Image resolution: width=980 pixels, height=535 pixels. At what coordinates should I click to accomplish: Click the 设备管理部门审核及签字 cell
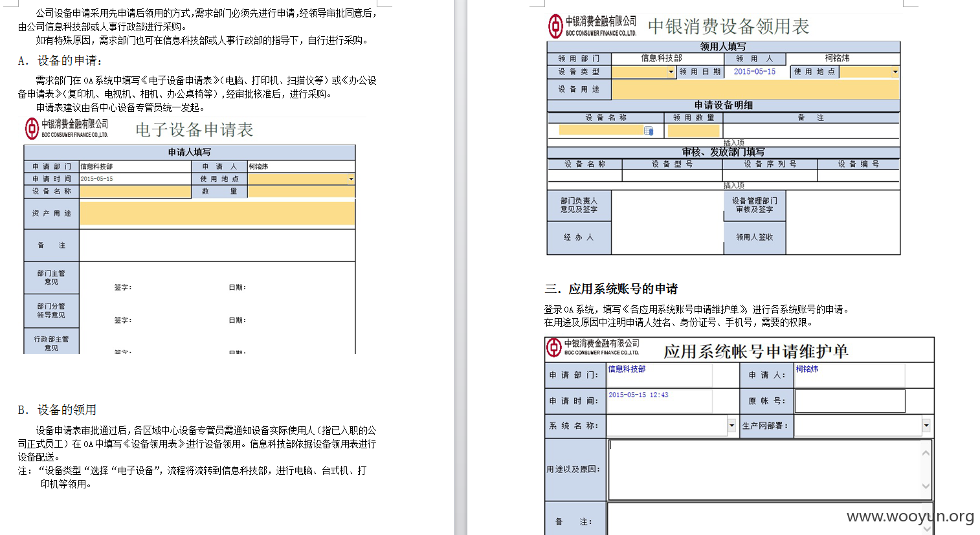tap(754, 206)
